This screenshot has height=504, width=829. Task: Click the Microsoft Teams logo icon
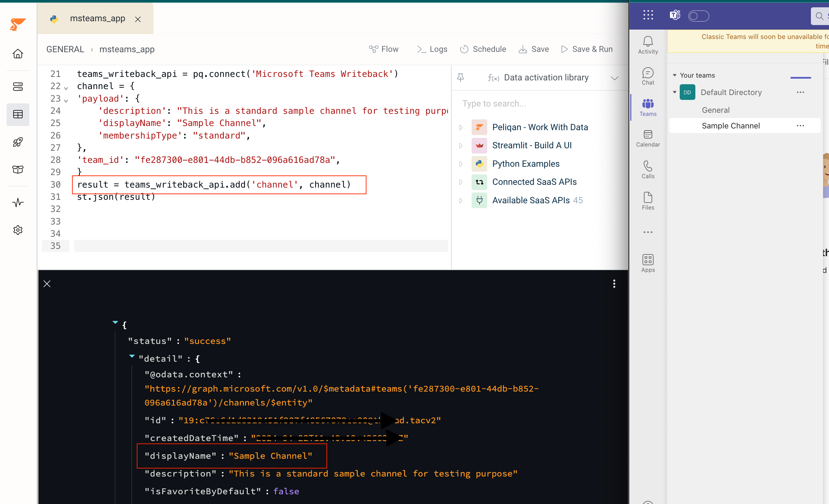675,15
